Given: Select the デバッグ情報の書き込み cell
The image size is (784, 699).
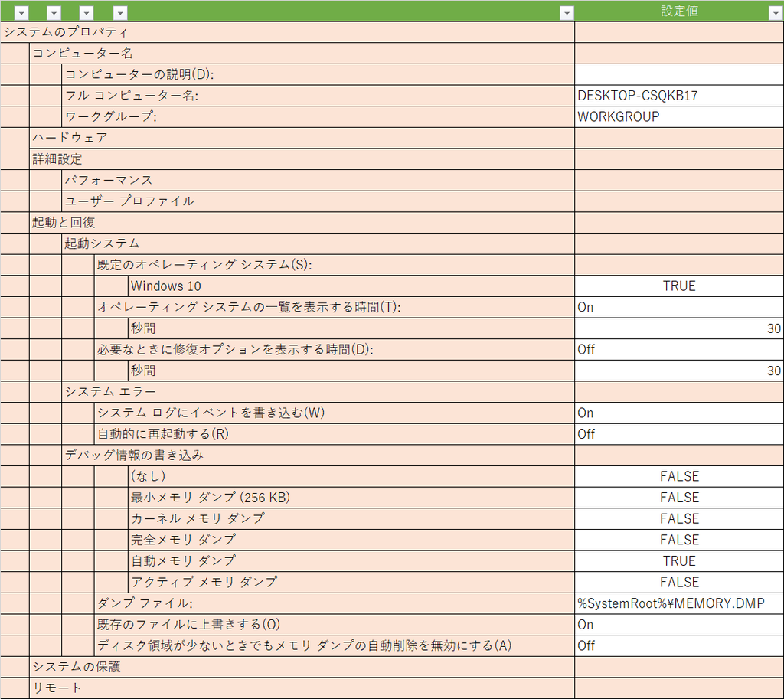Looking at the screenshot, I should pyautogui.click(x=318, y=456).
